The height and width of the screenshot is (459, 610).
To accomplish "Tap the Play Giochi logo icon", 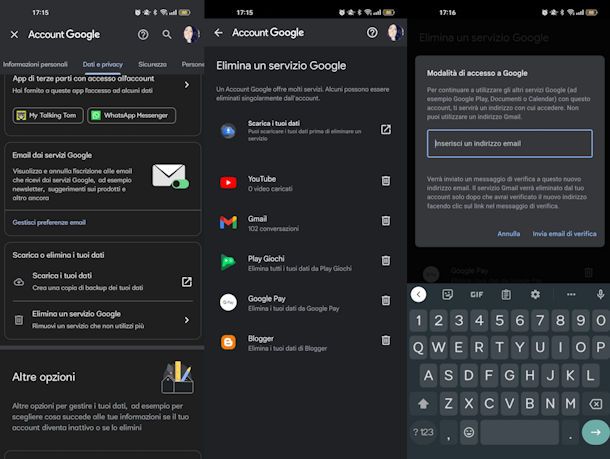I will pyautogui.click(x=228, y=262).
